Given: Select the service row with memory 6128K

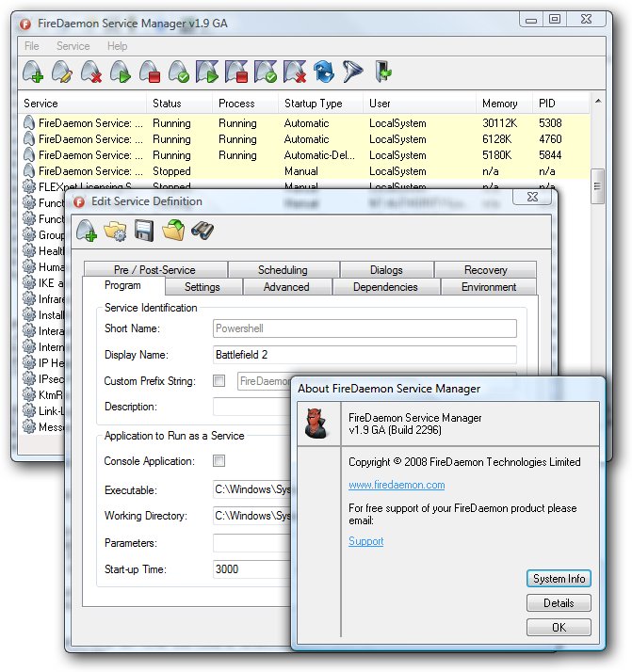Looking at the screenshot, I should point(304,139).
